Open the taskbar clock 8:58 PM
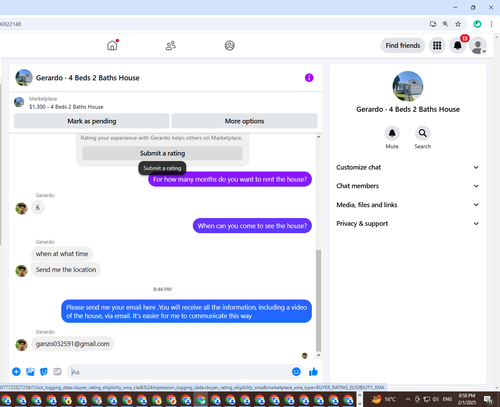Screen dimensions: 500x407 click(467, 399)
